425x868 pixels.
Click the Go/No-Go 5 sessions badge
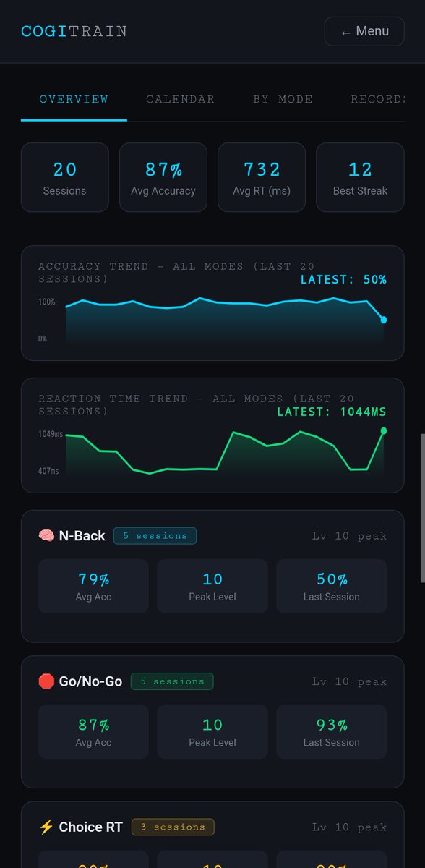[x=172, y=681]
